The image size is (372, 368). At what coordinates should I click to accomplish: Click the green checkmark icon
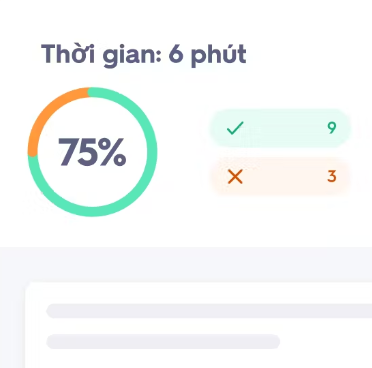coord(235,128)
